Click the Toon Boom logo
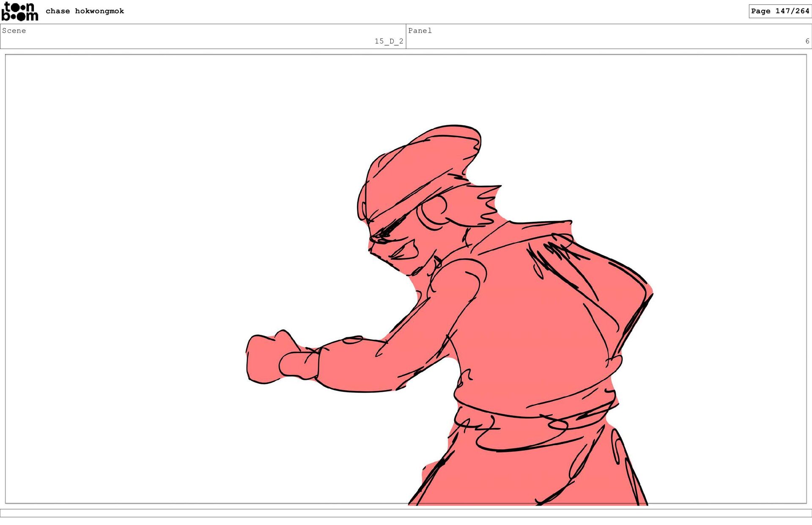 pos(19,11)
